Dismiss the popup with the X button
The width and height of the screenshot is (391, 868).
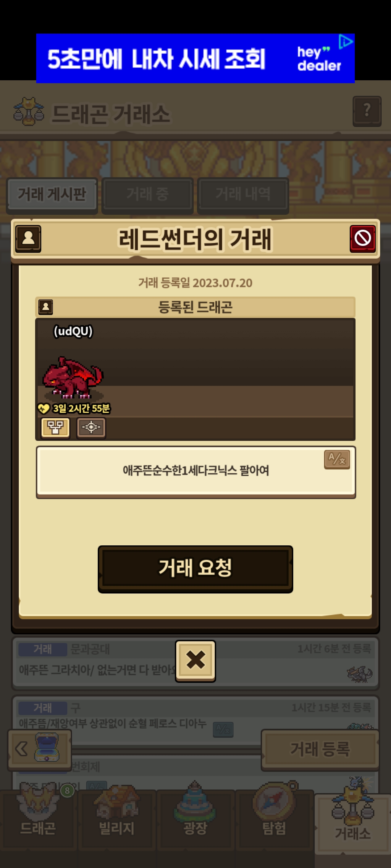click(195, 661)
